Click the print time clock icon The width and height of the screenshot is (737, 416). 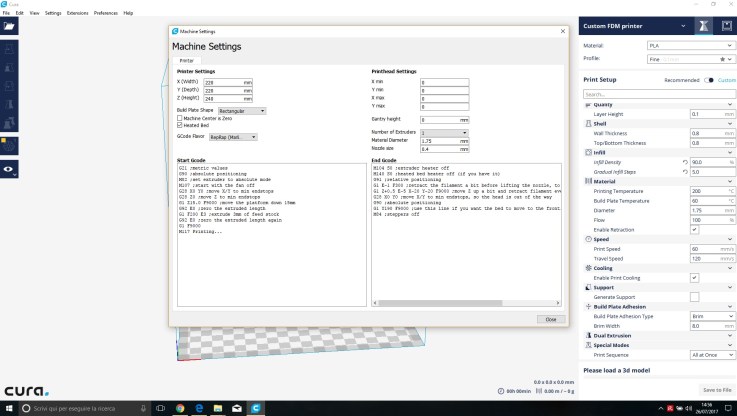tap(501, 391)
